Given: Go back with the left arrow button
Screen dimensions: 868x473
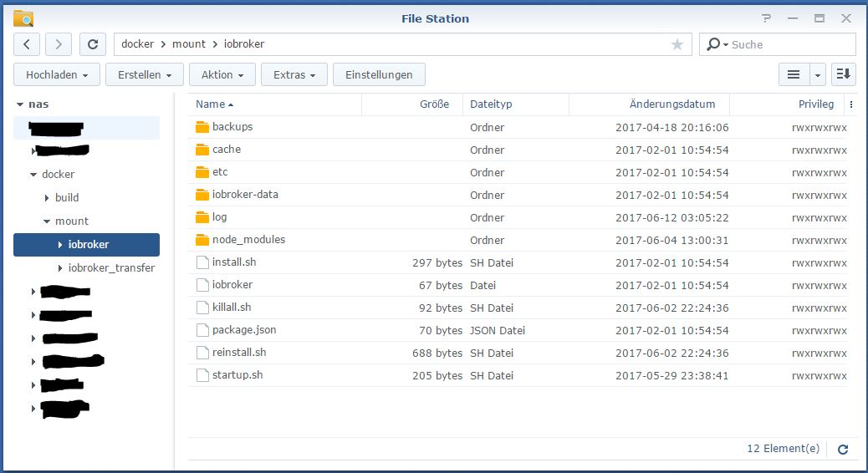Looking at the screenshot, I should 27,44.
